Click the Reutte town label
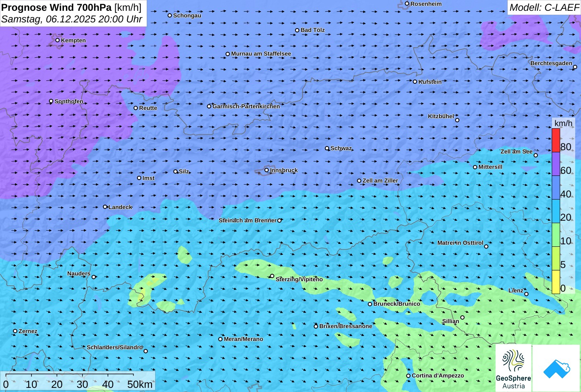 [148, 108]
